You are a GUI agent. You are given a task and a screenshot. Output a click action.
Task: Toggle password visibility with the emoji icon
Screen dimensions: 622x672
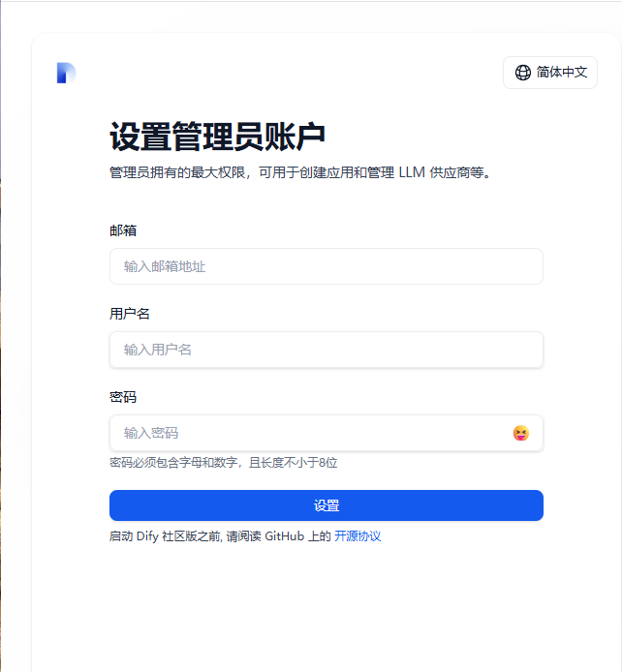click(x=521, y=433)
